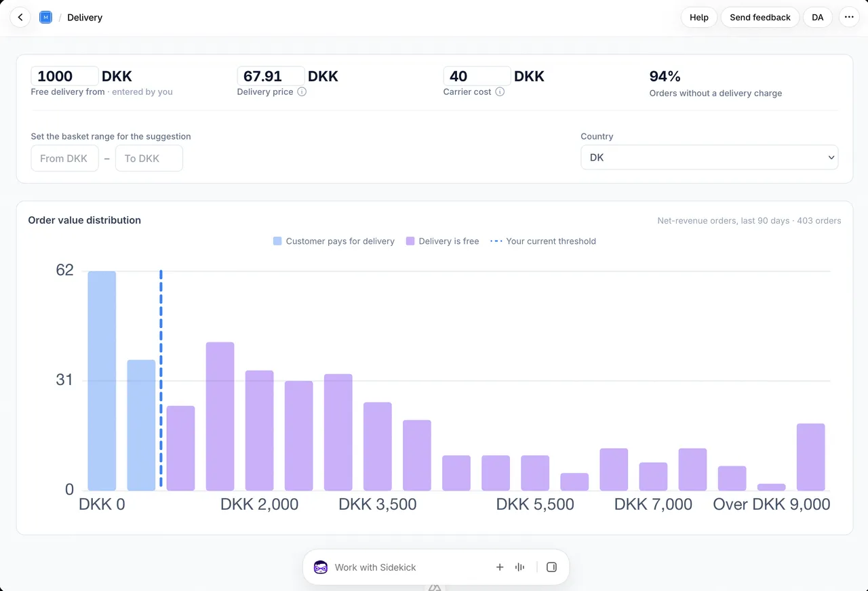Open the blue M app icon
The width and height of the screenshot is (868, 591).
point(45,18)
